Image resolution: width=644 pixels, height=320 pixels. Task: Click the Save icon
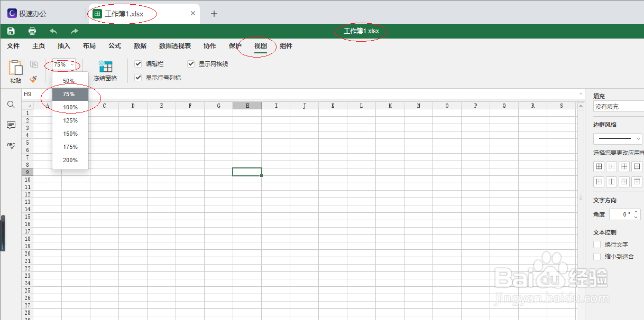click(10, 31)
